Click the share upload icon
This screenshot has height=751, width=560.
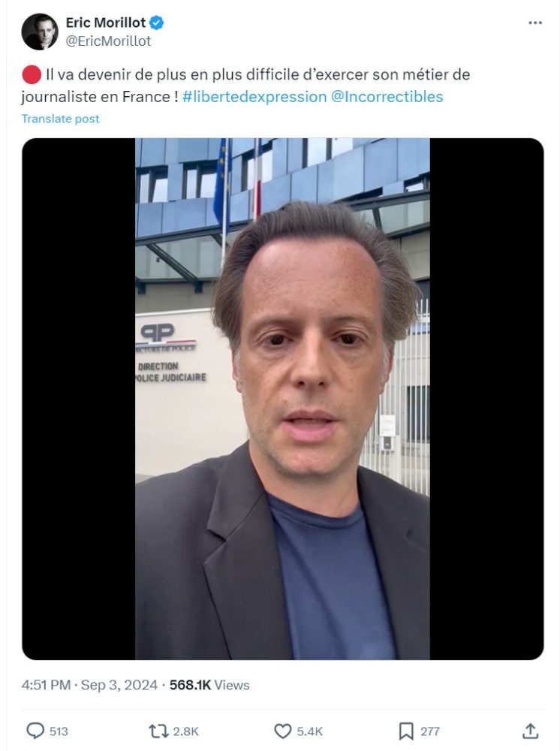530,731
